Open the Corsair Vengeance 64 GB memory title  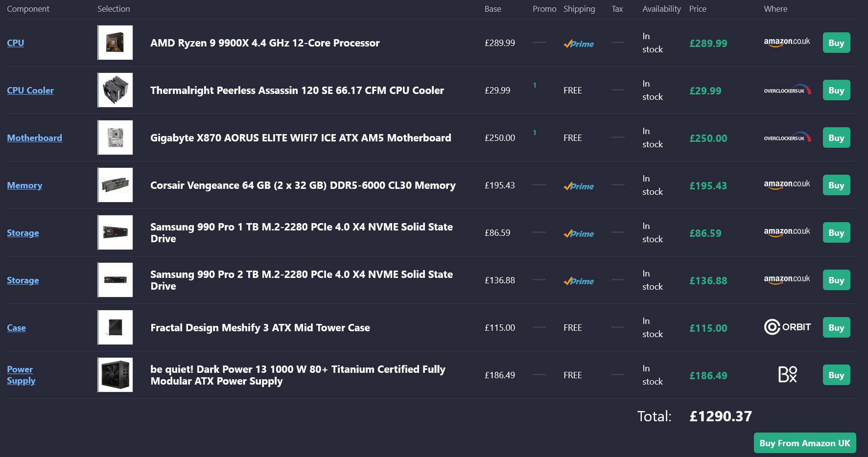click(x=303, y=185)
